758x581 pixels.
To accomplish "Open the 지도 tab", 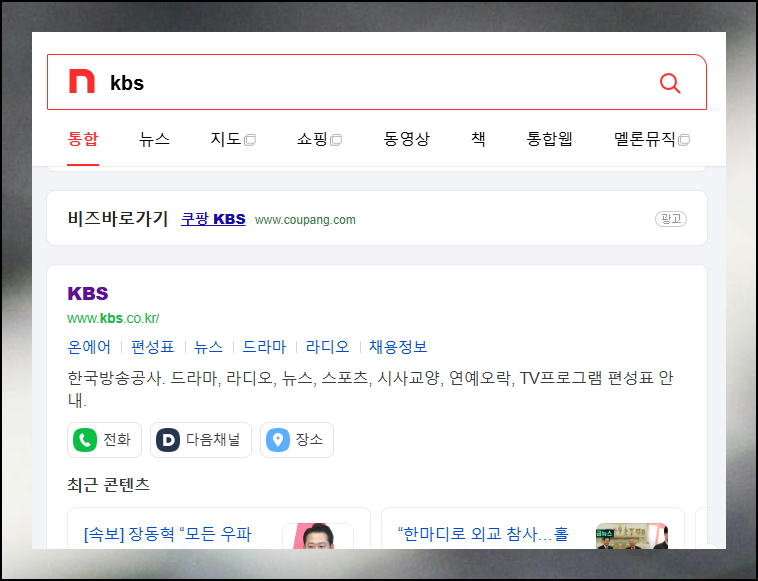I will (x=226, y=139).
